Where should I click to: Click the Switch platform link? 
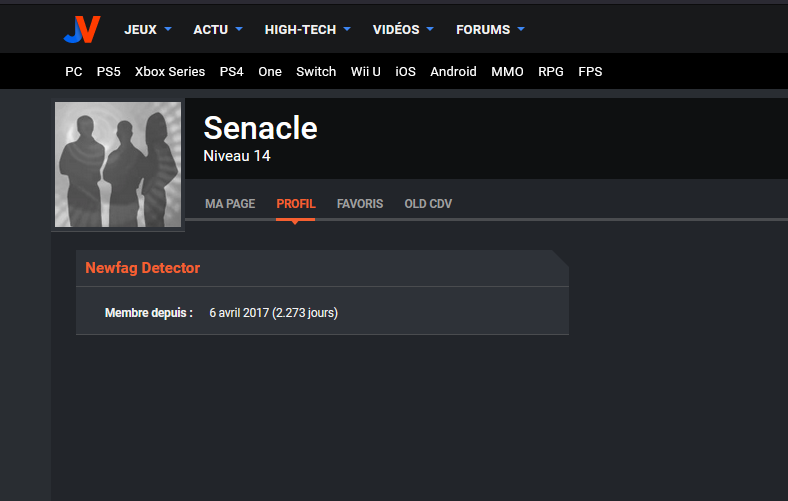click(x=316, y=72)
